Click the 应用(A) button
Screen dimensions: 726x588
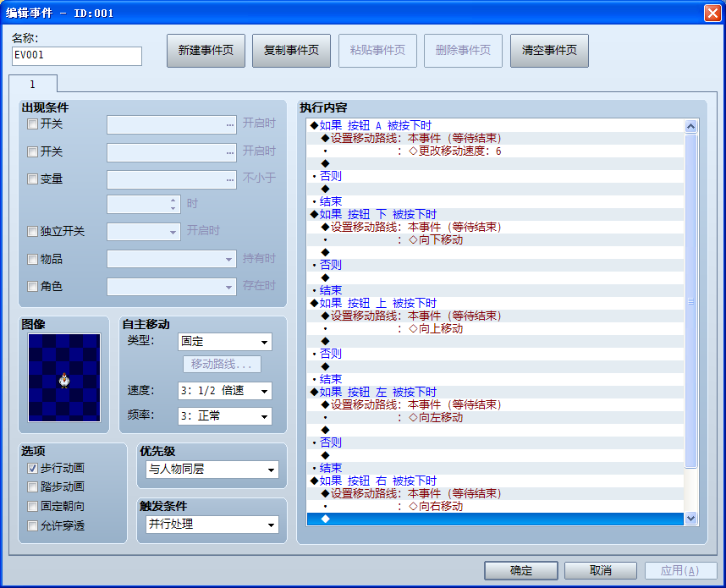coord(681,570)
